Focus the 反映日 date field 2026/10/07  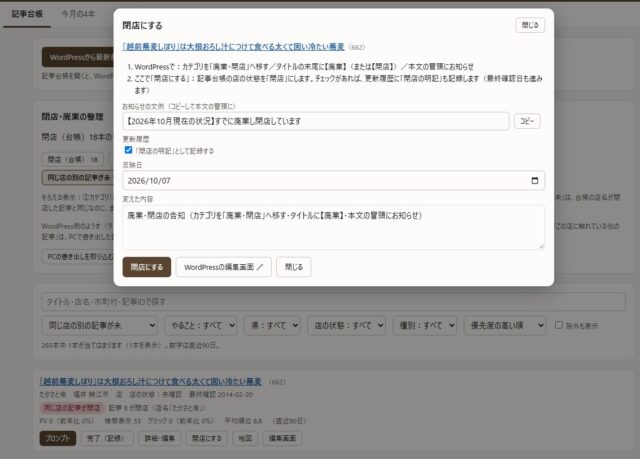[333, 180]
